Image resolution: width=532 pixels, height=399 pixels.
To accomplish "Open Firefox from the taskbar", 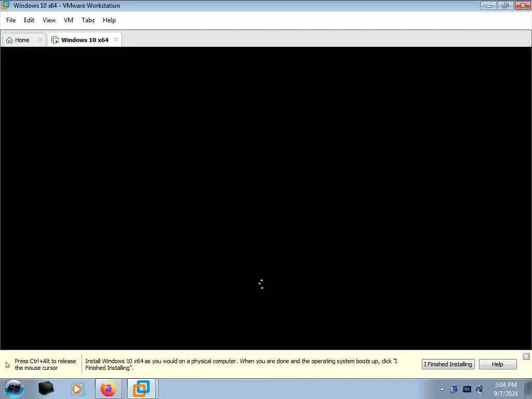I will point(108,389).
